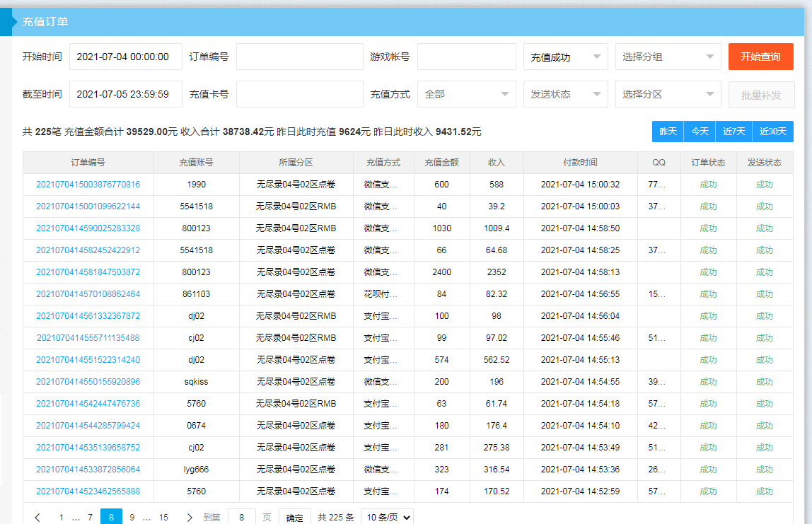The width and height of the screenshot is (812, 524).
Task: Filter orders by 今天
Action: coord(700,132)
